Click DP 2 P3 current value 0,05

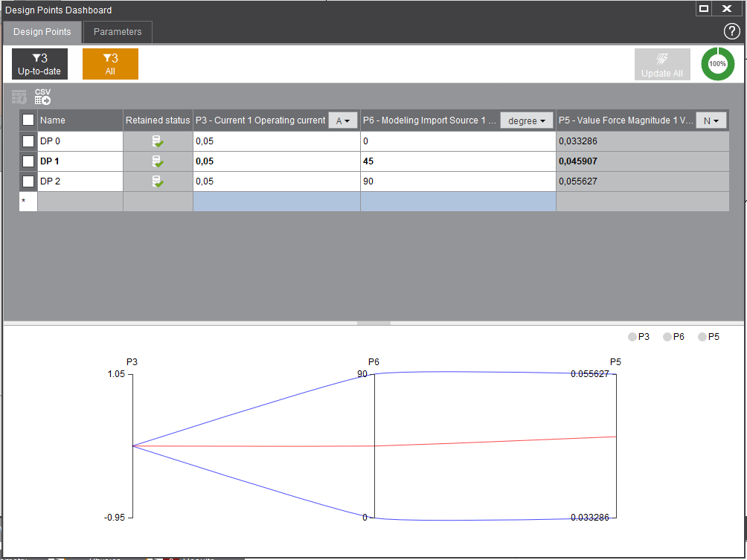(276, 181)
